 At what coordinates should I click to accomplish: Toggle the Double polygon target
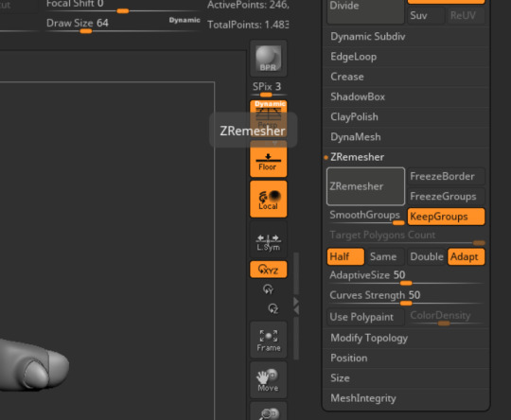point(426,256)
